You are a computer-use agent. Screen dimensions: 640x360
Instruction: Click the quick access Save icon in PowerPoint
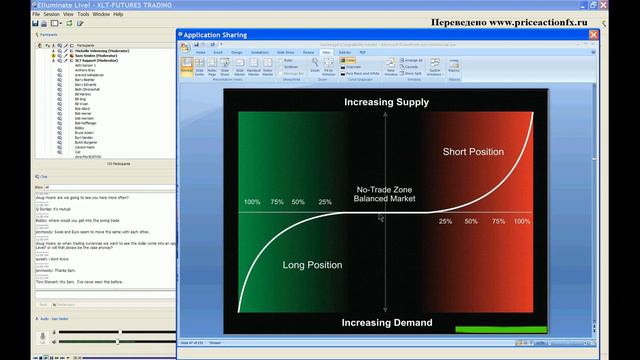click(196, 44)
